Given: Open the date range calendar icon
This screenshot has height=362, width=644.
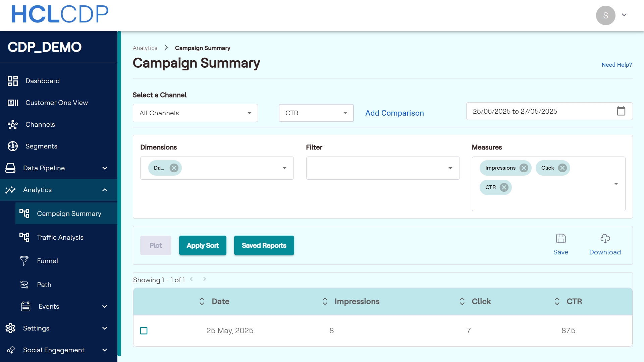Looking at the screenshot, I should tap(621, 111).
